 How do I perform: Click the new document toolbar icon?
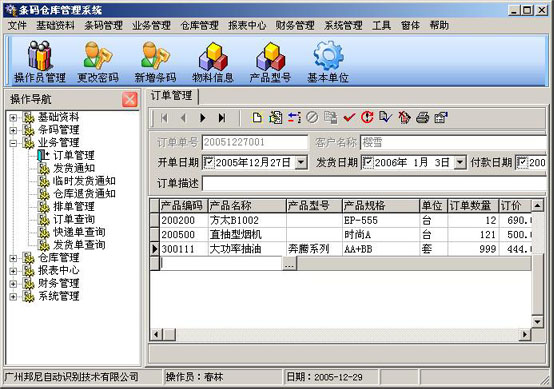[257, 117]
